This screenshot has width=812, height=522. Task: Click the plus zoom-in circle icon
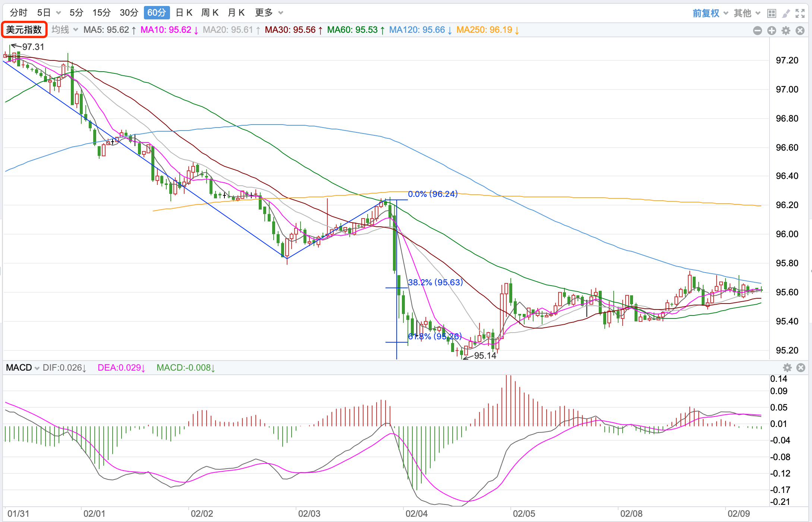pos(771,31)
